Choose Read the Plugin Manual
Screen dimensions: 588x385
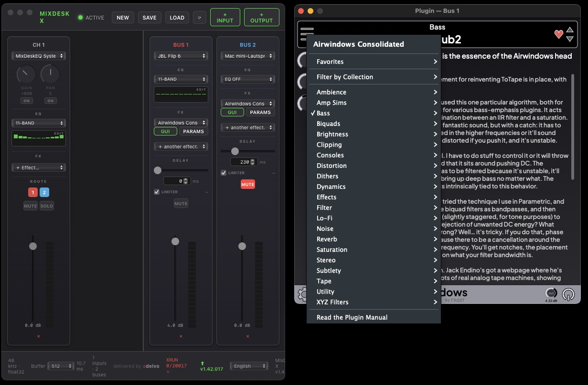click(x=374, y=317)
